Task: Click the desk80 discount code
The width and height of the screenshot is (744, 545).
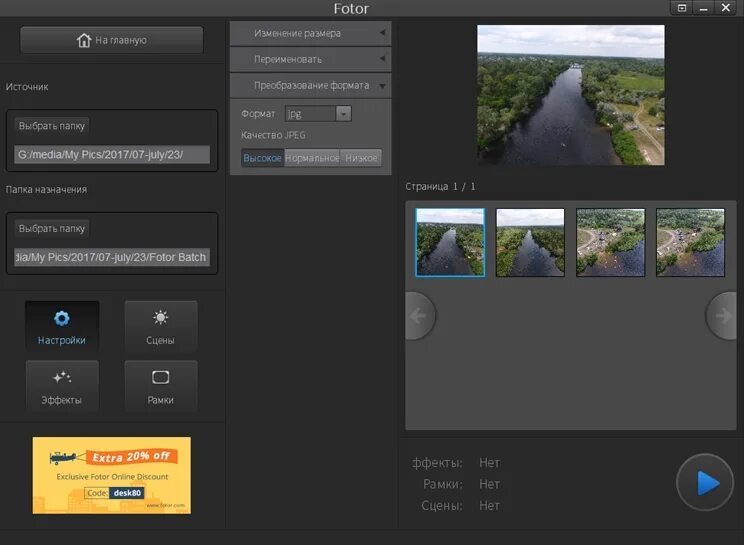Action: point(127,493)
